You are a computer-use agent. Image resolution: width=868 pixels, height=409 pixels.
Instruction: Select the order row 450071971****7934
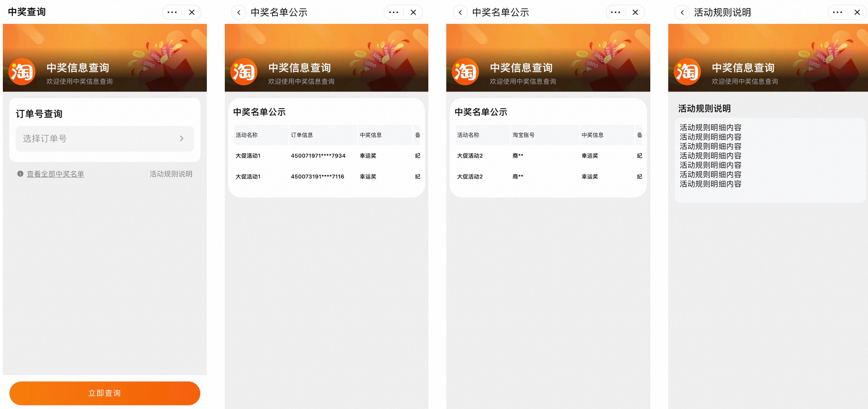pyautogui.click(x=318, y=156)
